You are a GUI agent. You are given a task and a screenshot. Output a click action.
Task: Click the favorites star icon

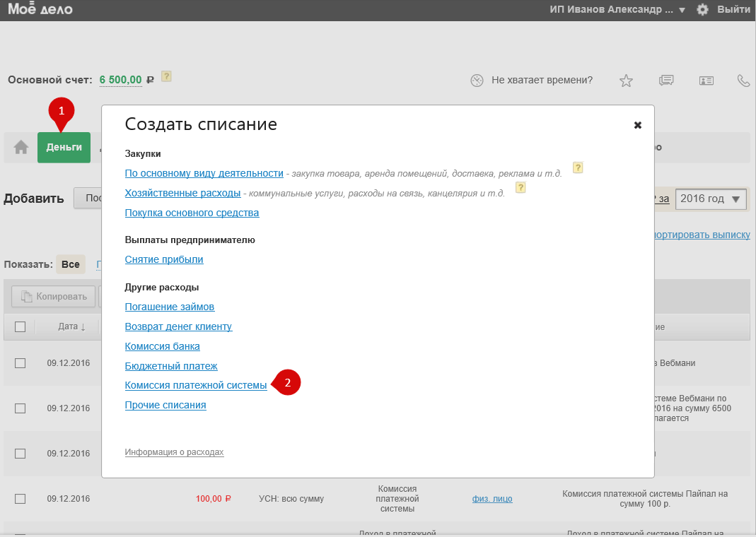pos(626,81)
